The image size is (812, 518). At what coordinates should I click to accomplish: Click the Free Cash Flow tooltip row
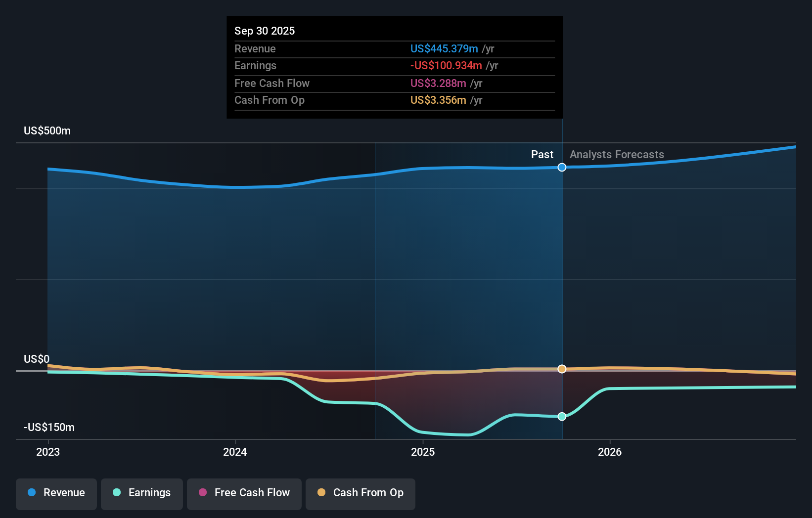coord(394,84)
